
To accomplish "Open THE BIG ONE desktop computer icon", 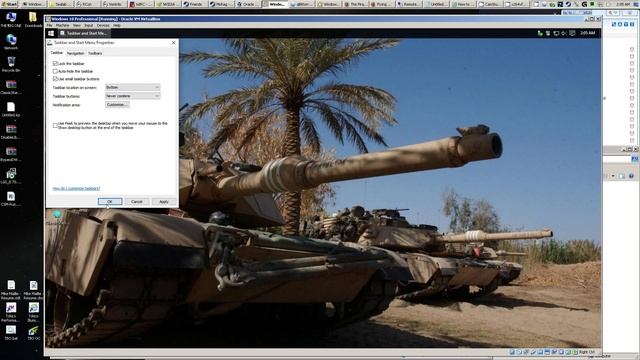I will click(11, 20).
